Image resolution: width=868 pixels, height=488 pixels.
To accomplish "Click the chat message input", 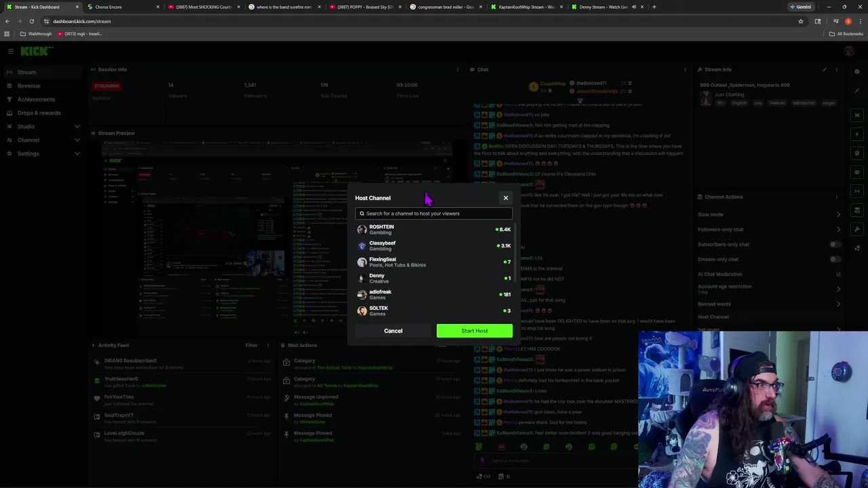I will point(556,461).
